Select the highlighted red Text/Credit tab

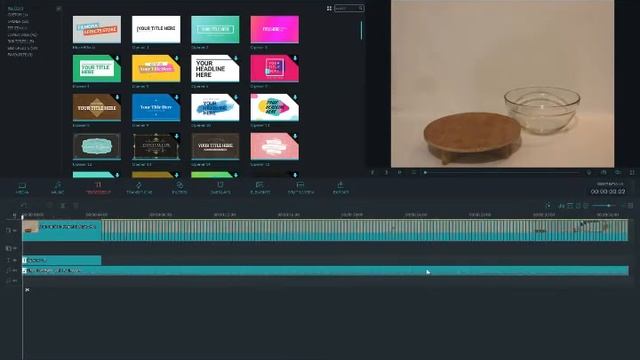pos(98,188)
